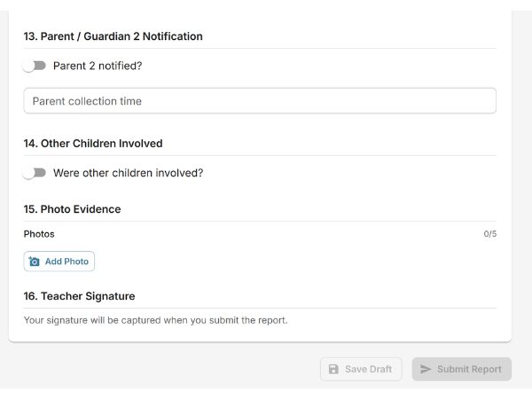Click the floppy disk icon on Save Draft
The height and width of the screenshot is (399, 532).
(x=333, y=369)
